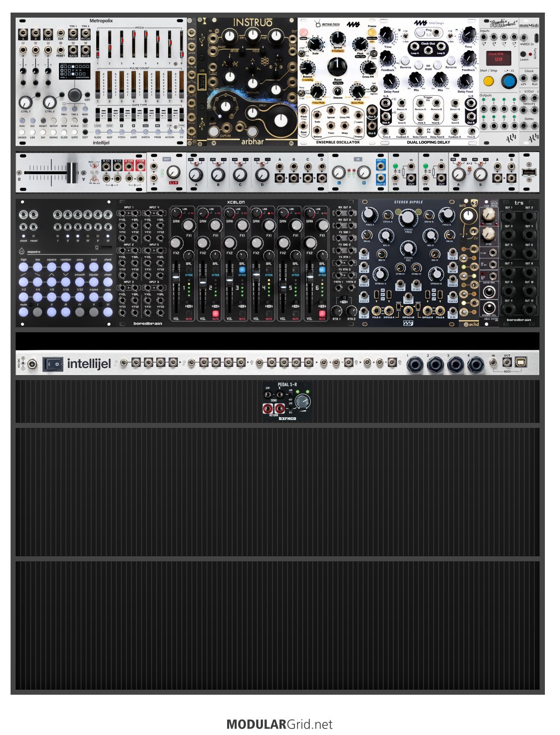Select the USB-C port on mmMidi
This screenshot has width=560, height=735.
click(536, 38)
